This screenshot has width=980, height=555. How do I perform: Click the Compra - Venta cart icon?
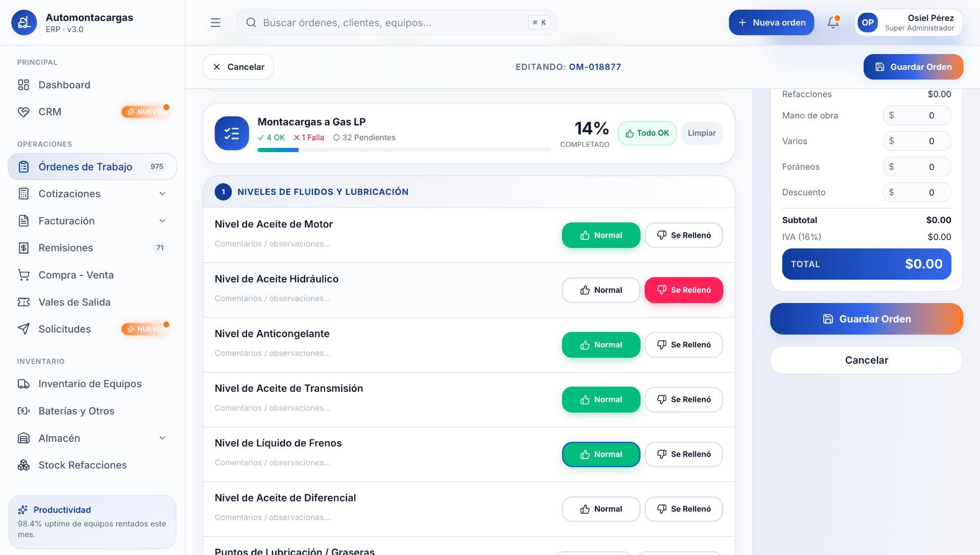[23, 275]
